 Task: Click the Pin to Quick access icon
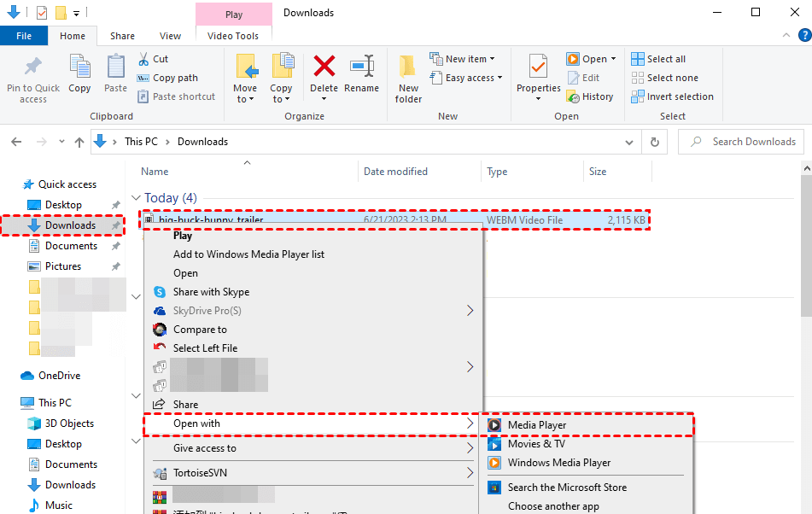(x=33, y=67)
